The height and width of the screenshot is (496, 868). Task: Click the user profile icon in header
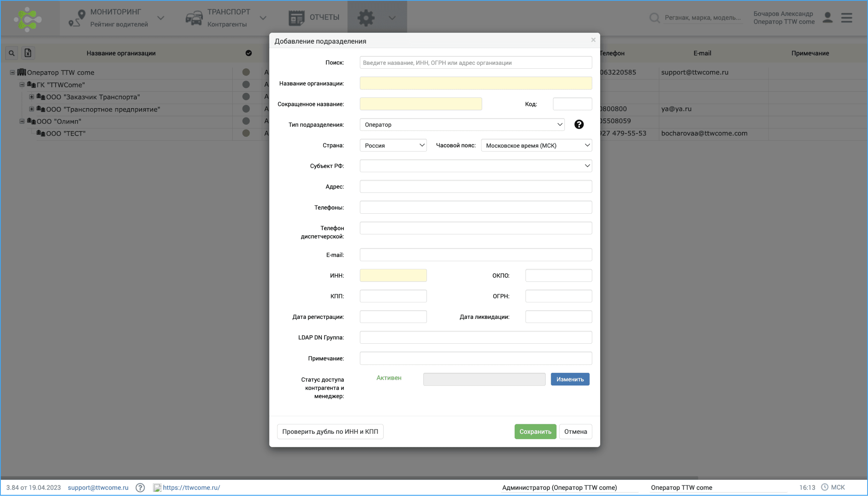(827, 18)
